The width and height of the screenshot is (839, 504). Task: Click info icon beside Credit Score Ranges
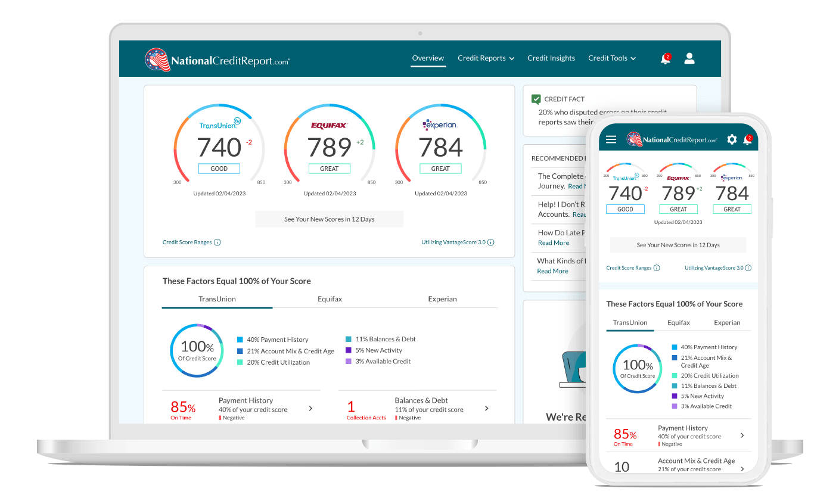coord(217,242)
